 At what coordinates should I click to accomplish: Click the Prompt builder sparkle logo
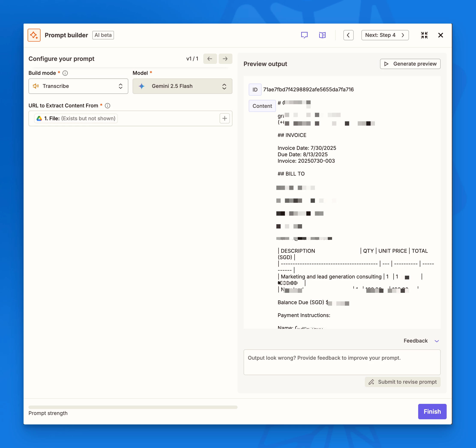tap(34, 35)
